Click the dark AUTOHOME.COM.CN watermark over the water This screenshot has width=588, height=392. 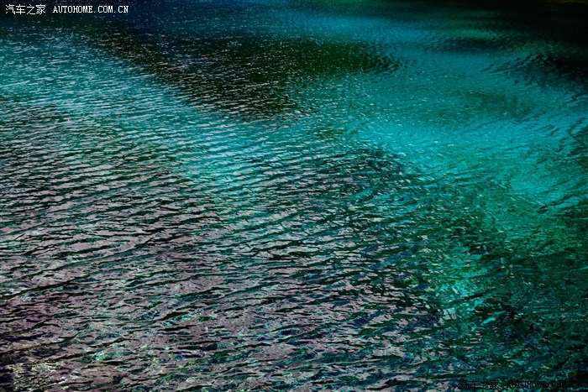(543, 385)
